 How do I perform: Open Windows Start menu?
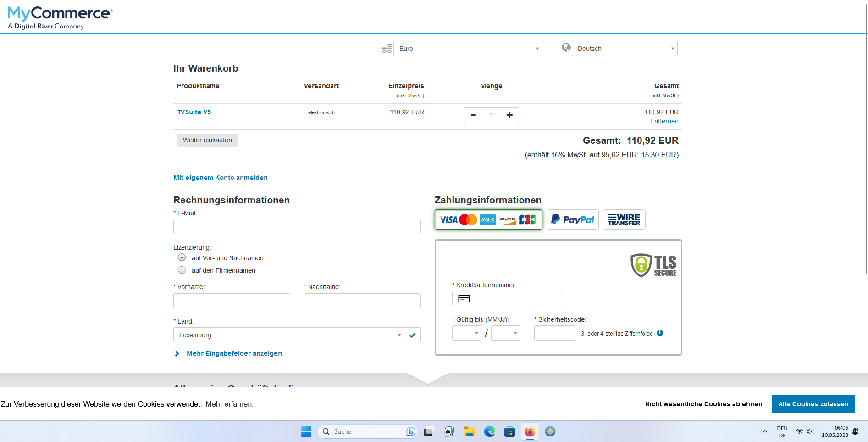tap(306, 431)
